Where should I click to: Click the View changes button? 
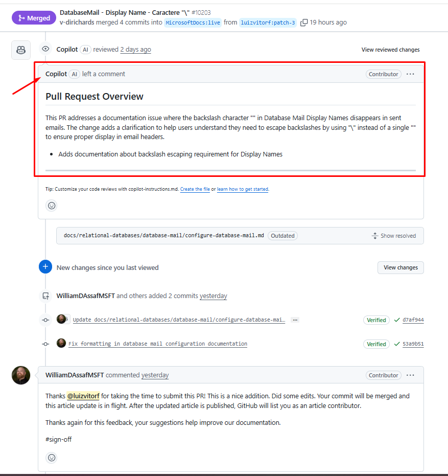[400, 267]
